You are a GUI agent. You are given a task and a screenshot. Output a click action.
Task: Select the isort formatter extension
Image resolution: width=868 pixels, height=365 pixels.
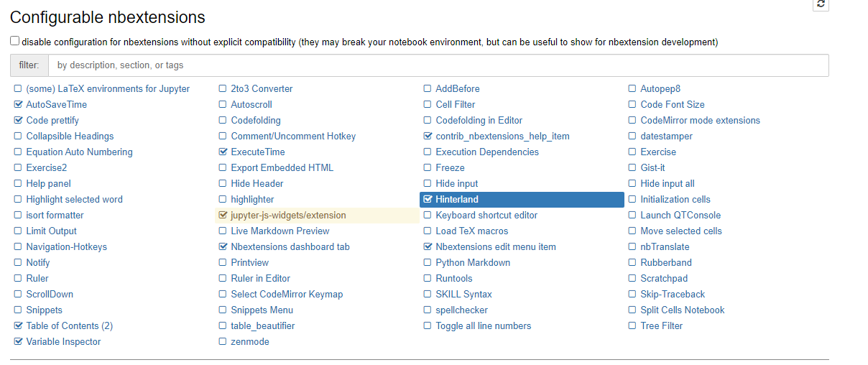(x=55, y=215)
